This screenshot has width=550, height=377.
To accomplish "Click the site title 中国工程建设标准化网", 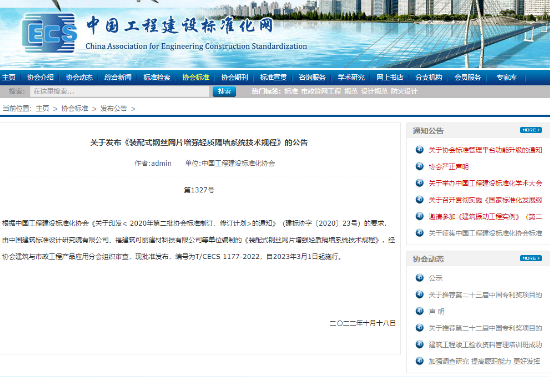I will 179,25.
